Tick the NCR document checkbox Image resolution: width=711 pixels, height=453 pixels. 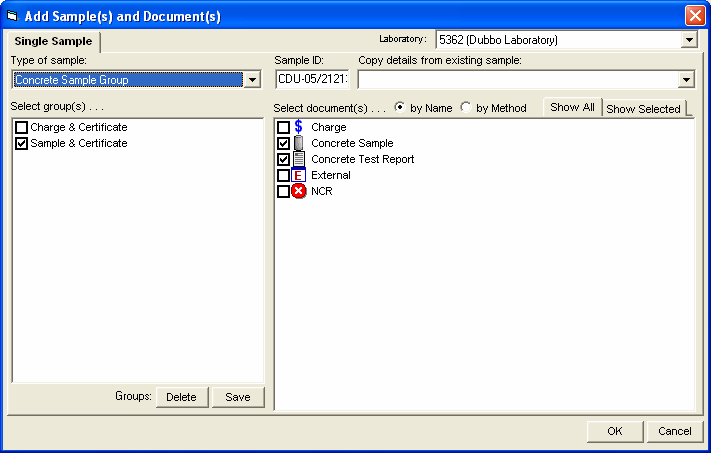point(283,191)
